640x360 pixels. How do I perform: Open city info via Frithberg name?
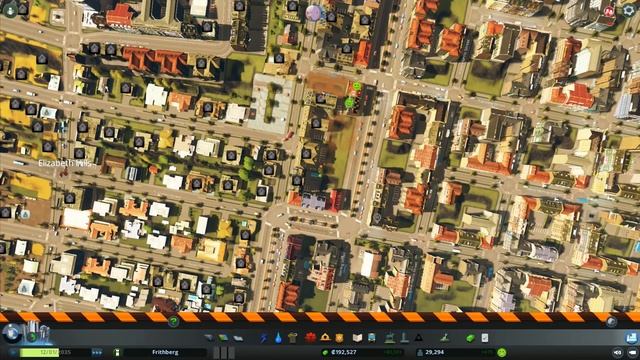165,352
